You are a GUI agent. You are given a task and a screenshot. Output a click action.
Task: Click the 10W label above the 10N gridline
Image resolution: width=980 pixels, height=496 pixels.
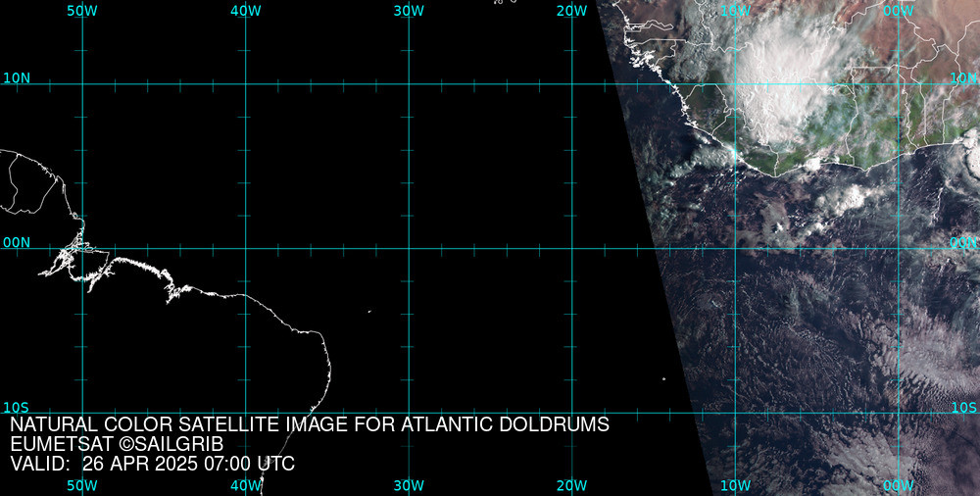click(x=736, y=11)
